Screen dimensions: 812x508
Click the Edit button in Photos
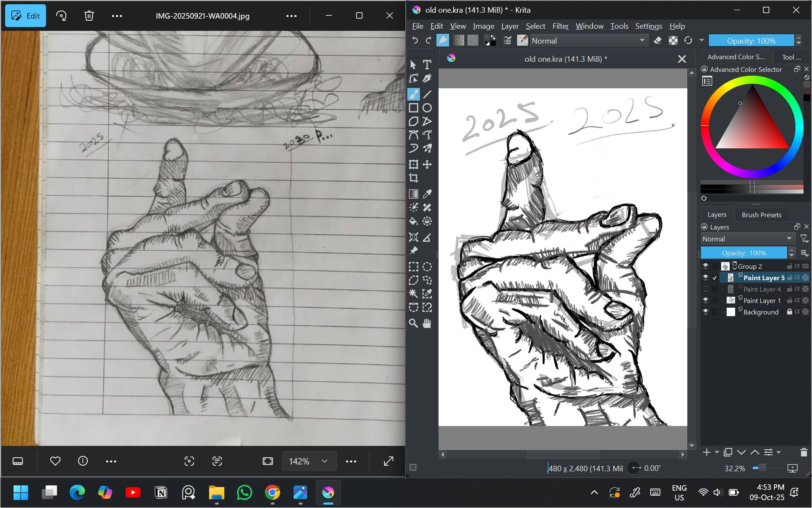[26, 16]
